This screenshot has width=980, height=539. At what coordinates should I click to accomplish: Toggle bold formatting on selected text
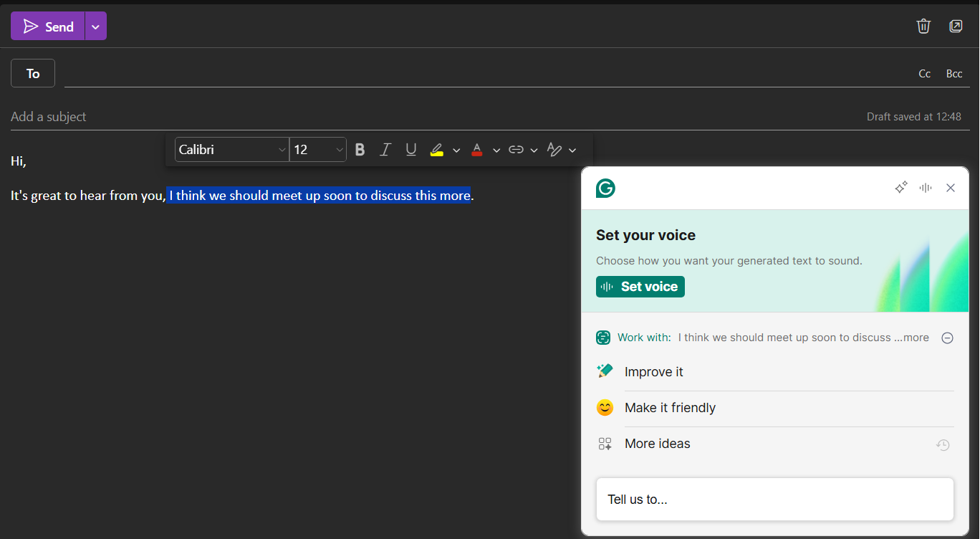(359, 149)
